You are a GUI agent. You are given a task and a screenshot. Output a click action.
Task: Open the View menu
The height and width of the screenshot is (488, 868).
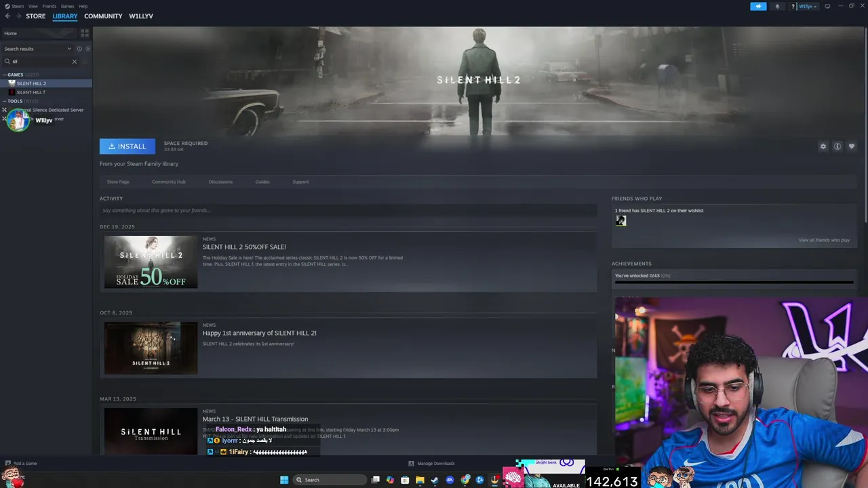33,6
